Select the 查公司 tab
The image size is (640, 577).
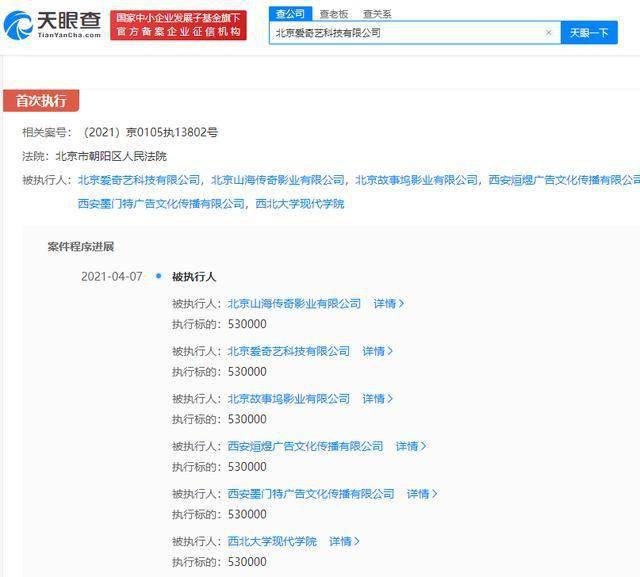click(x=290, y=14)
